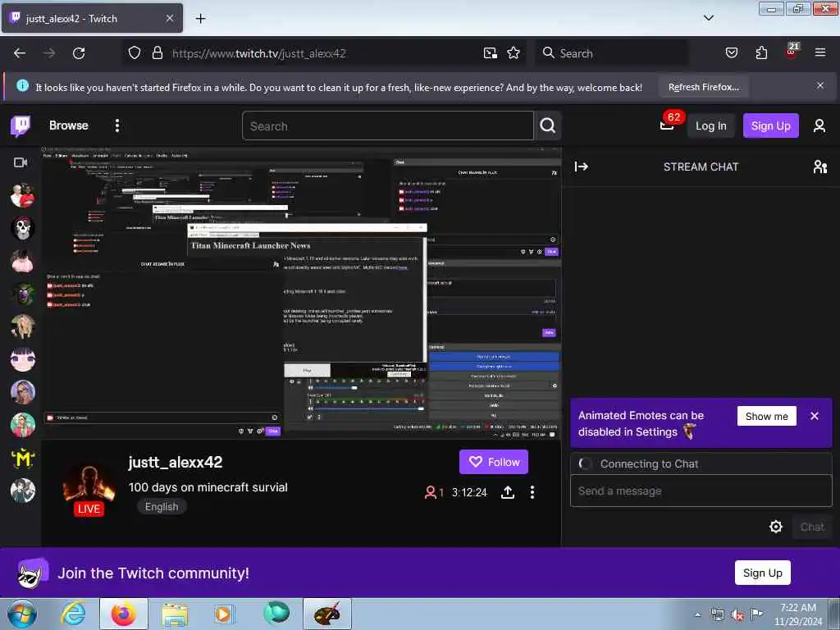Open the Browse page
The image size is (840, 630).
click(69, 126)
